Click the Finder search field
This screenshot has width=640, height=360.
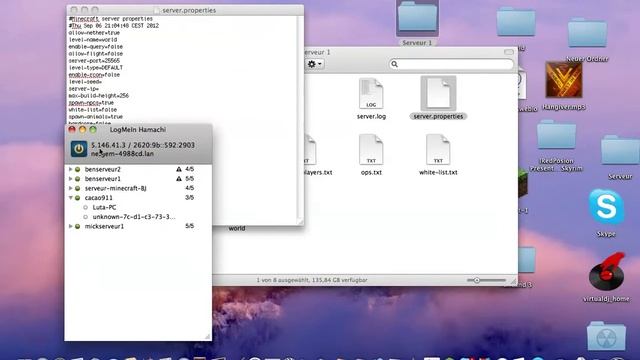click(x=451, y=64)
